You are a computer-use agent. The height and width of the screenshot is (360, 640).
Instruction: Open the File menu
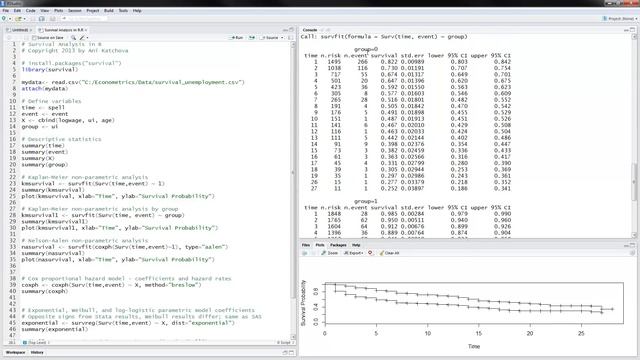pos(6,11)
